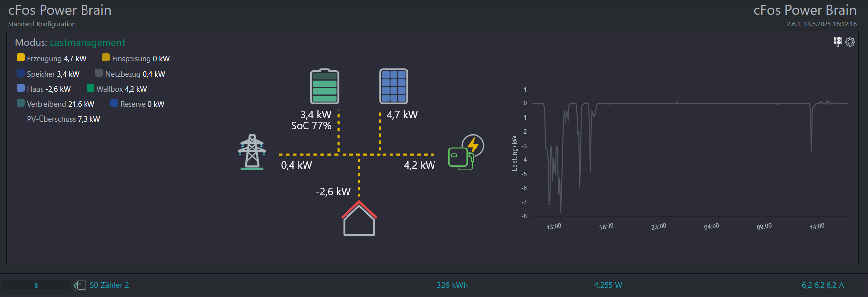This screenshot has width=868, height=297.
Task: Click the house consumption icon
Action: click(359, 218)
